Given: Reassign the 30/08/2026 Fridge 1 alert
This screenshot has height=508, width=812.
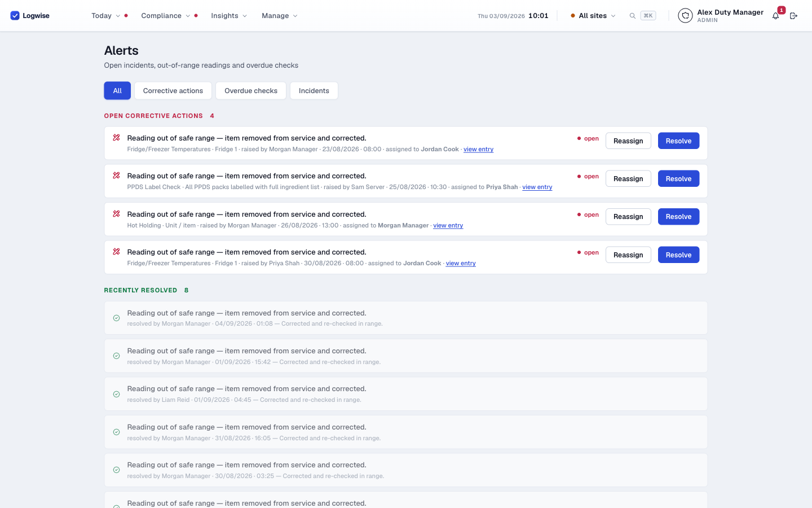Looking at the screenshot, I should pos(628,255).
